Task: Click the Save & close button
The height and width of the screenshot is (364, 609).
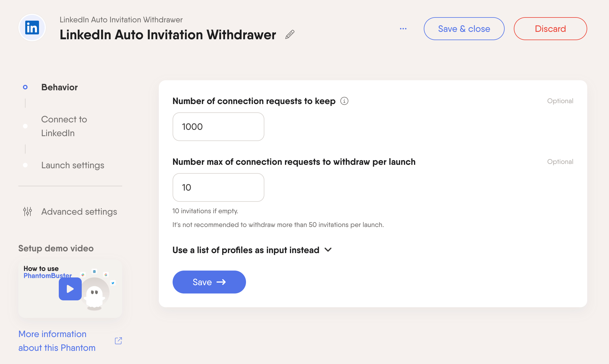Action: (464, 29)
